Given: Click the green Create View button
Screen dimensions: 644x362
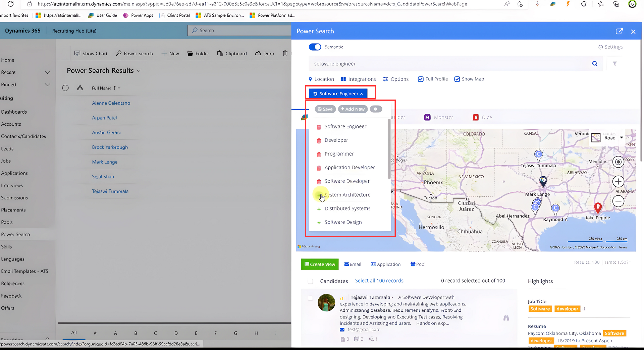Looking at the screenshot, I should point(320,264).
